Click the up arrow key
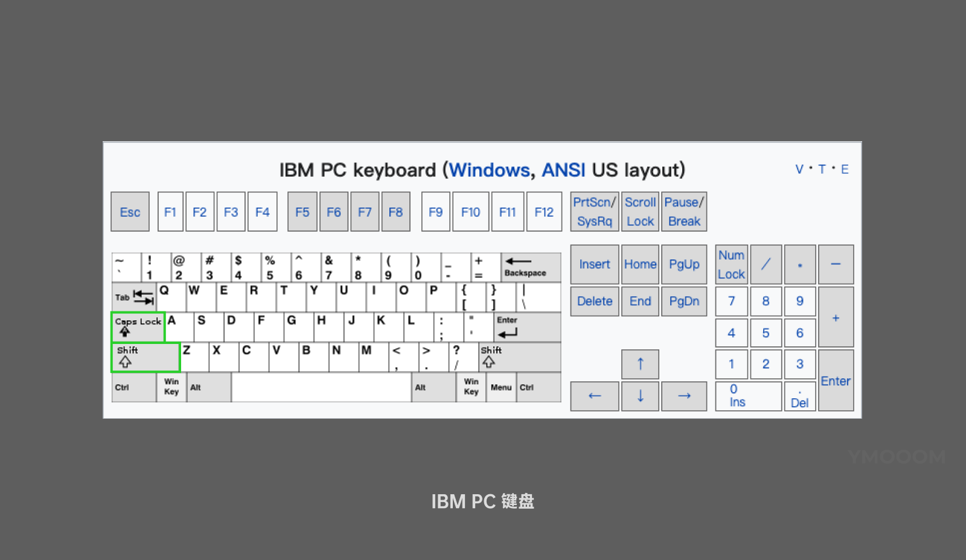This screenshot has height=560, width=966. click(640, 364)
